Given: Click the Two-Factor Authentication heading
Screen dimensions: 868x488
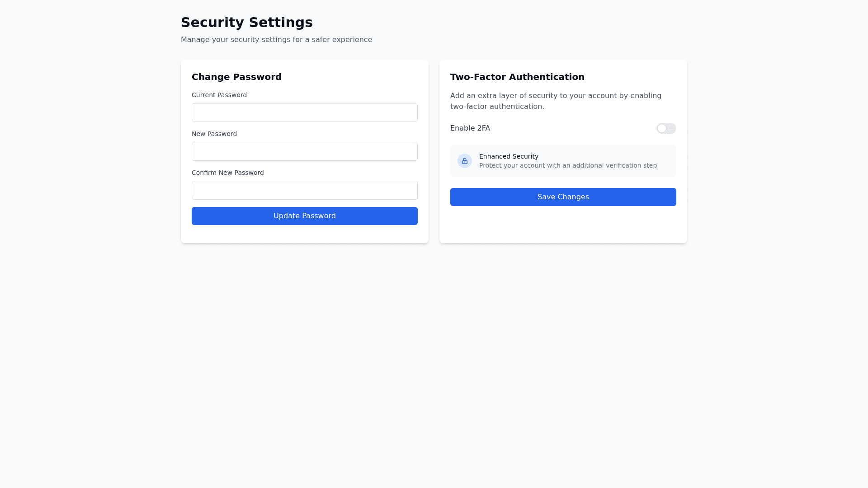Looking at the screenshot, I should tap(517, 77).
